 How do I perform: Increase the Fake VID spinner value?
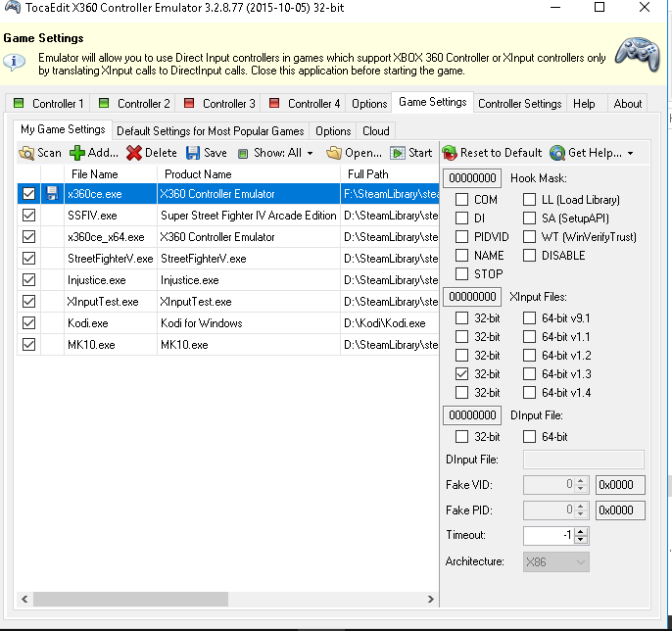coord(581,481)
